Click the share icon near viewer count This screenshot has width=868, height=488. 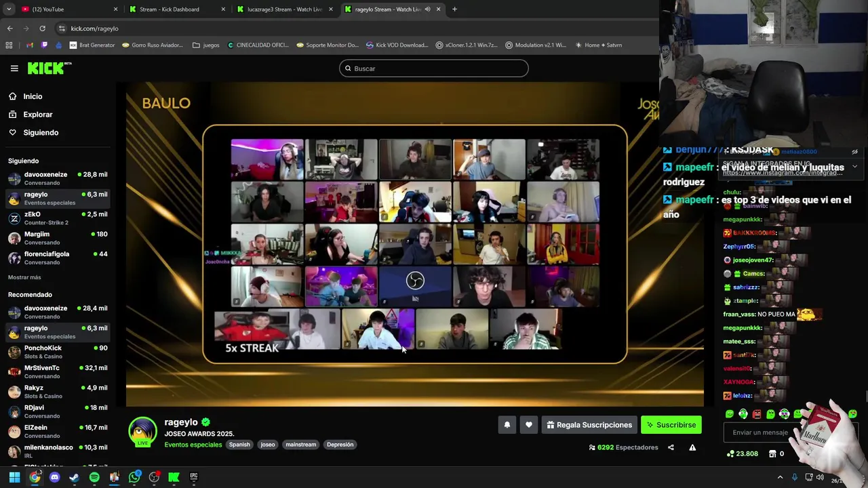tap(671, 447)
